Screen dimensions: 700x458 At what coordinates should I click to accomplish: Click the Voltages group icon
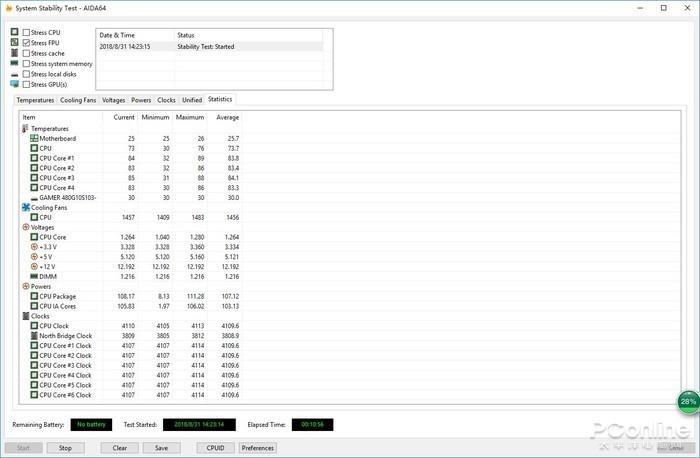click(x=26, y=227)
